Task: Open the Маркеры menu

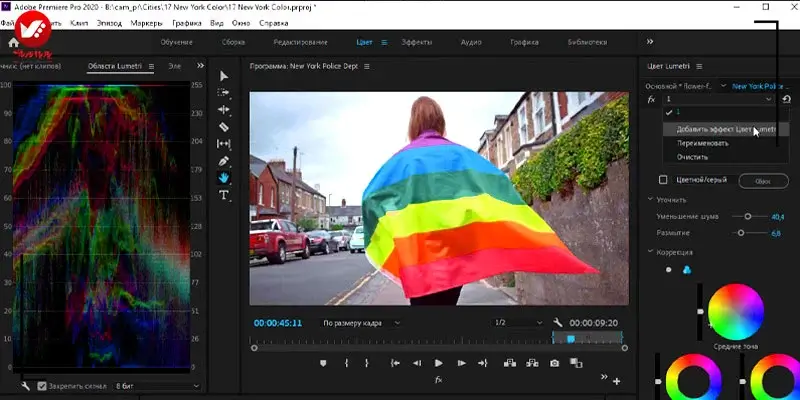Action: click(x=146, y=23)
